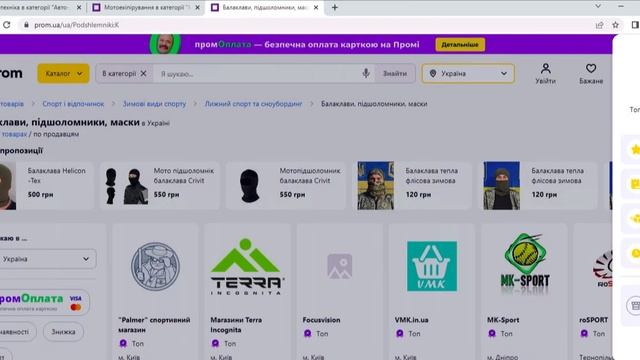
Task: Select the Балаклави, підшоломники browser tab
Action: pos(263,7)
